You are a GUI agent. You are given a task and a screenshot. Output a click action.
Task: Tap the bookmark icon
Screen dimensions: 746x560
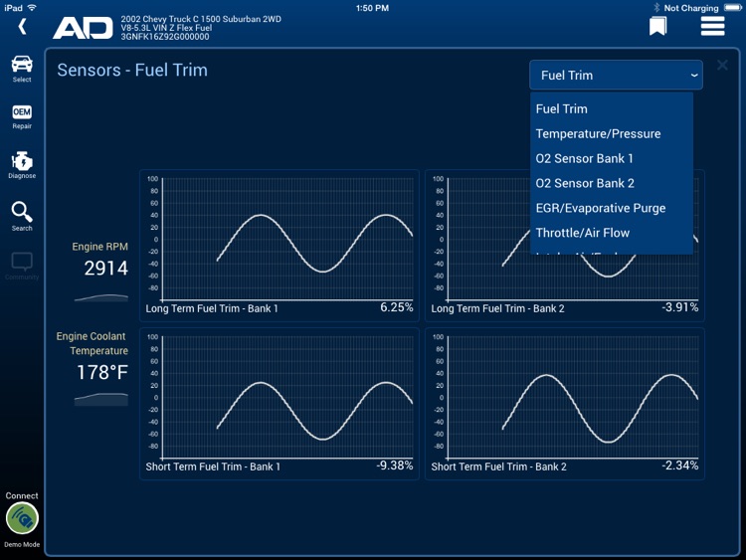(x=658, y=26)
